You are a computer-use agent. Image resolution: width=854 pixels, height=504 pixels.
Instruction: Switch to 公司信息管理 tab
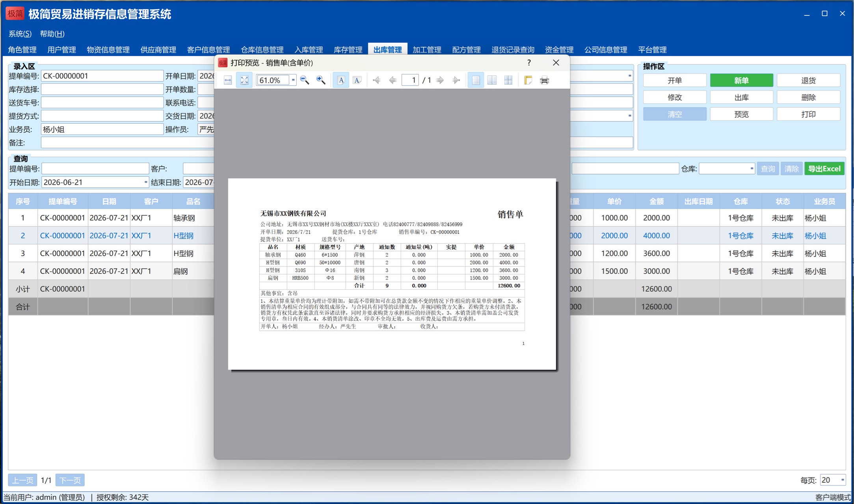pyautogui.click(x=606, y=50)
